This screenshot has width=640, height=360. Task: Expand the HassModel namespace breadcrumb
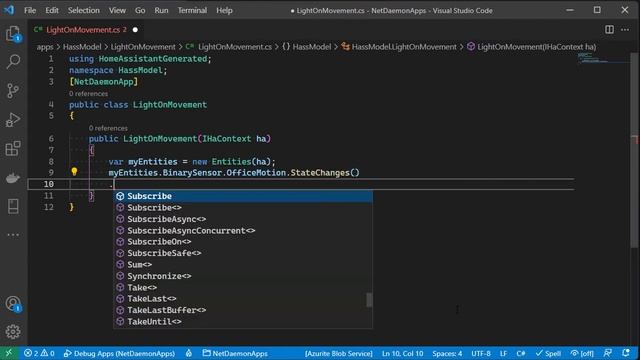click(307, 47)
